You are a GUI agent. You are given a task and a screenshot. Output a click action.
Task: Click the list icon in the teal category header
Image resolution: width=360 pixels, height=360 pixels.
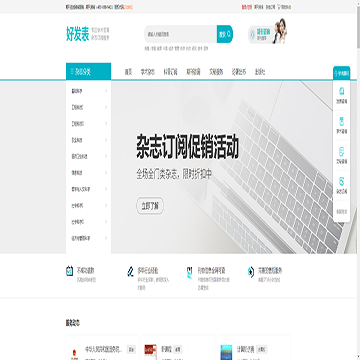pos(72,71)
